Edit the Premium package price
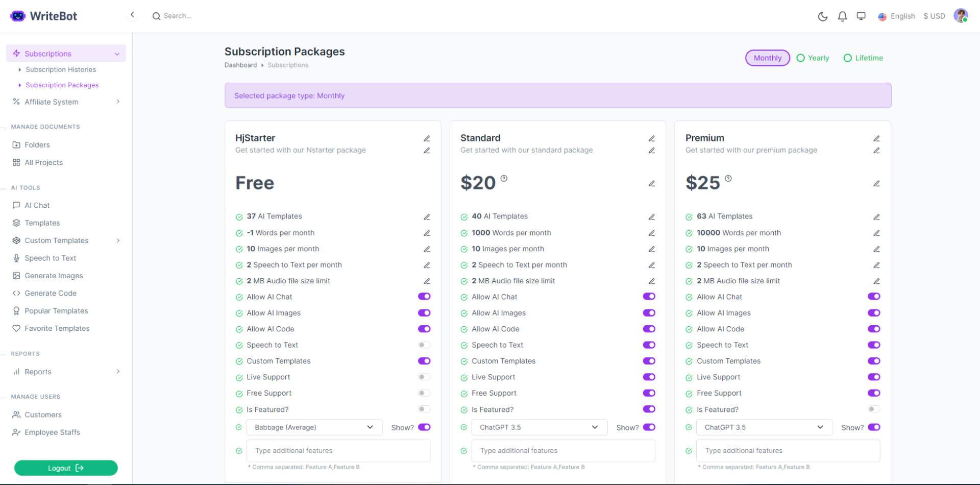Image resolution: width=980 pixels, height=485 pixels. point(877,183)
